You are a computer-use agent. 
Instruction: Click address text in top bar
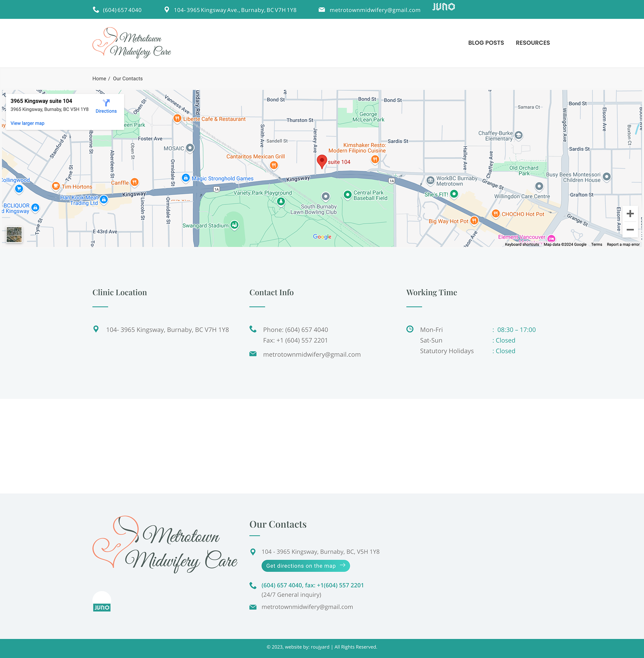pos(235,10)
